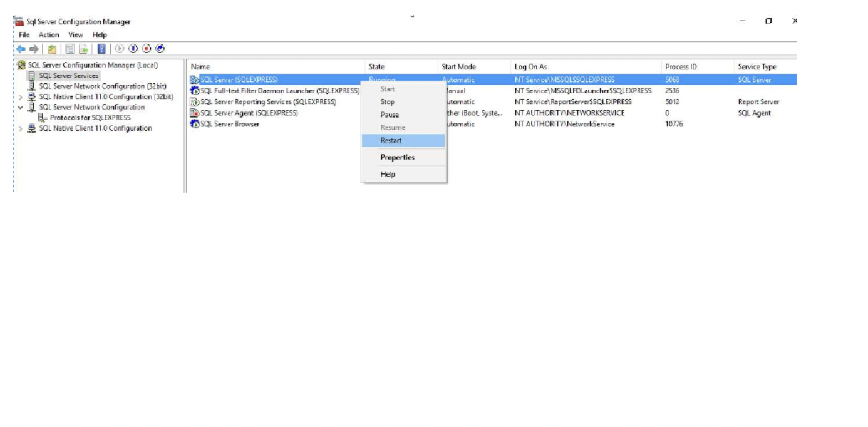This screenshot has height=427, width=868.
Task: Click the NT AUTHORITY\NetworkService cell for SQL Server Browser
Action: pyautogui.click(x=564, y=124)
